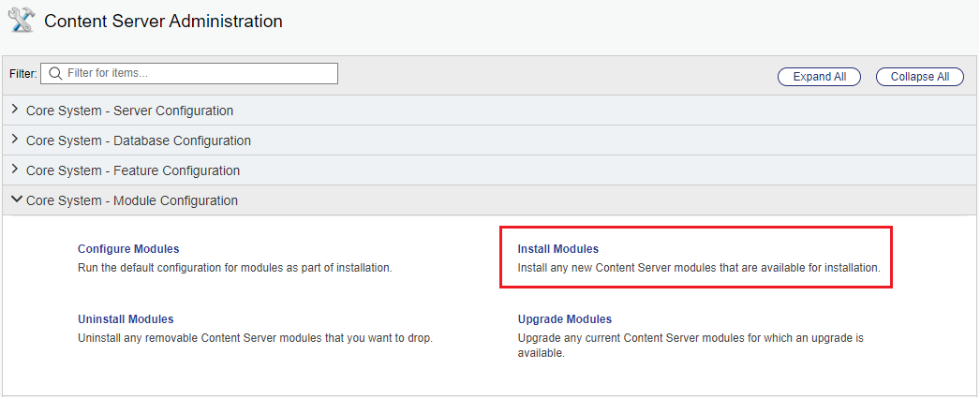This screenshot has width=980, height=399.
Task: Open the Upgrade Modules link
Action: [565, 319]
